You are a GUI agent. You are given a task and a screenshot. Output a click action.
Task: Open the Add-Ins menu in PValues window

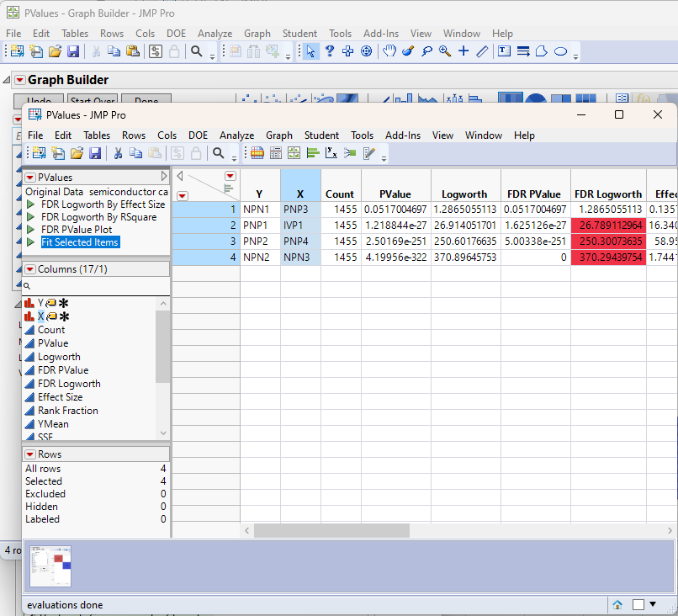coord(403,135)
